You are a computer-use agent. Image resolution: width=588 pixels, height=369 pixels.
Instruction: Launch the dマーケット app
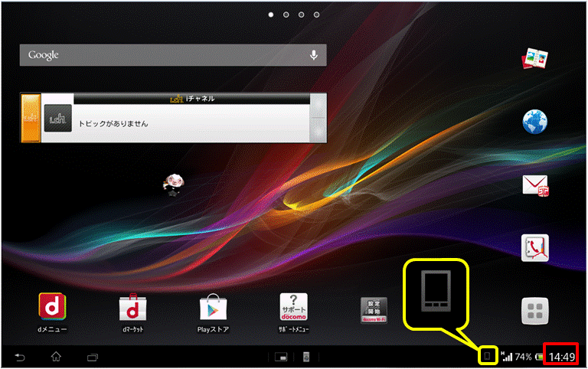tap(133, 309)
